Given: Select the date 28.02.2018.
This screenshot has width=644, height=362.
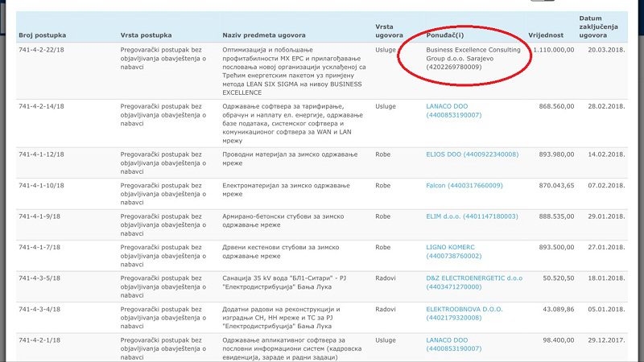Looking at the screenshot, I should click(x=606, y=106).
